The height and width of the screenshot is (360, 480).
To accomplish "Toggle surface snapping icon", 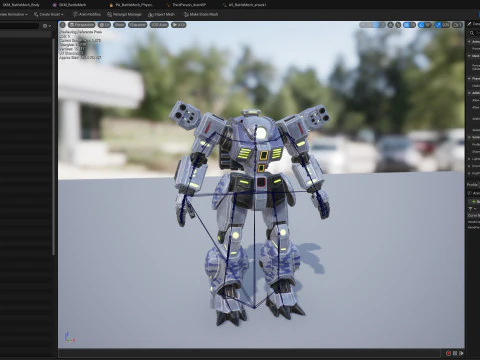I will (398, 25).
